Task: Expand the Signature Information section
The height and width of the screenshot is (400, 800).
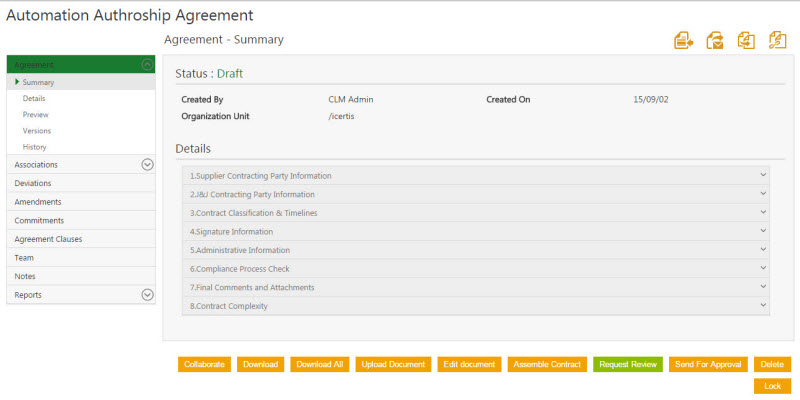Action: [476, 231]
